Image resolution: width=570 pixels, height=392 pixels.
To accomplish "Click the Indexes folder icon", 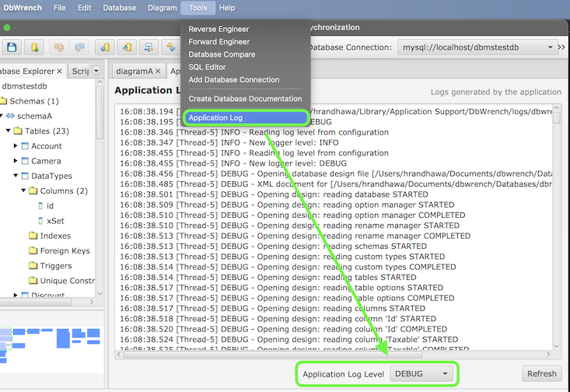I will click(33, 236).
